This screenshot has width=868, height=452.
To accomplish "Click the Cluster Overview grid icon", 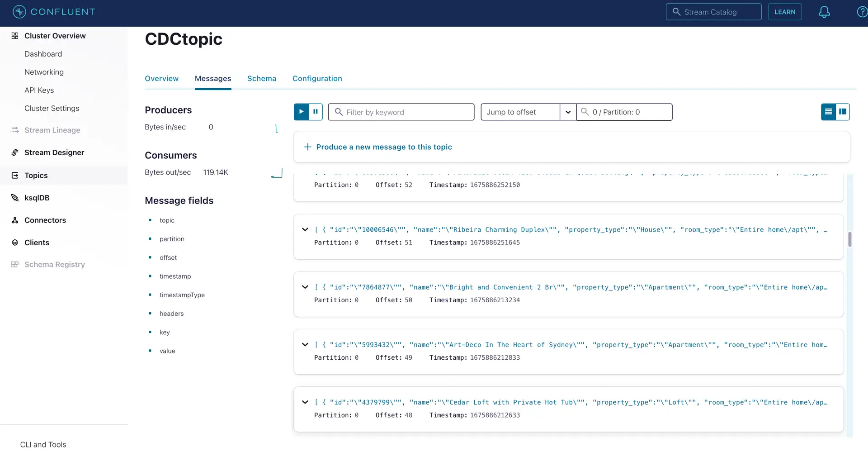I will click(x=15, y=36).
